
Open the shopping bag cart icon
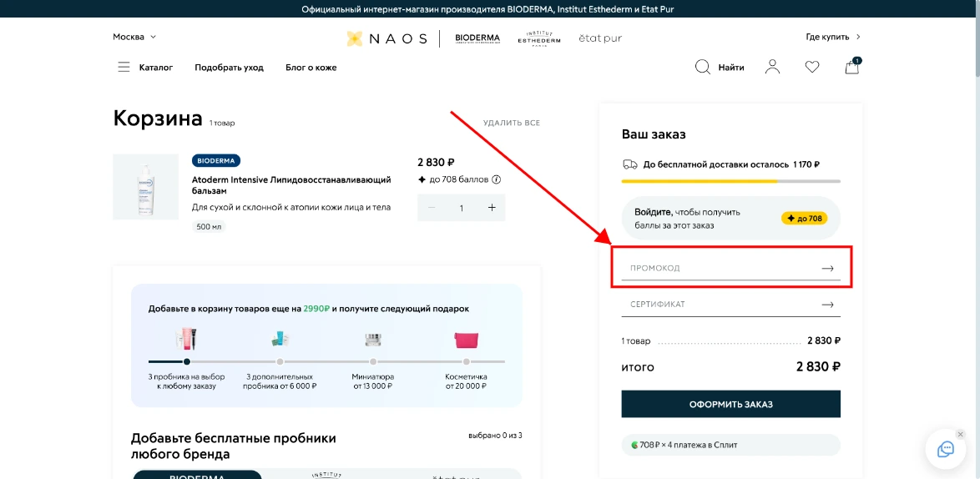852,66
